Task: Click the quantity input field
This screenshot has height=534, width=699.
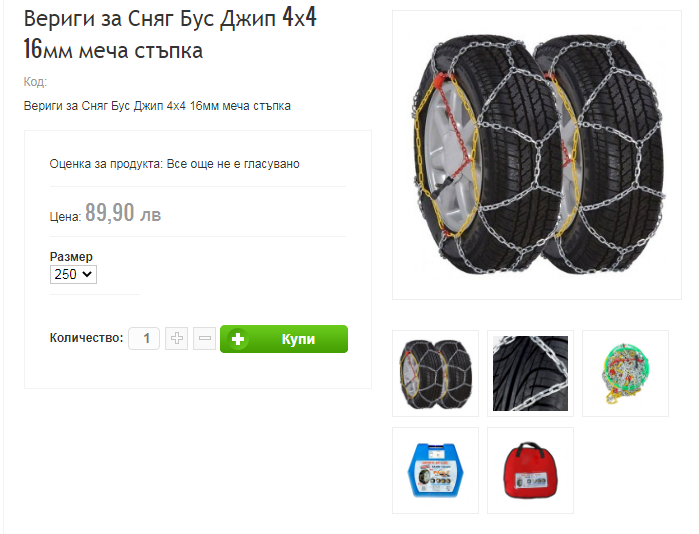Action: tap(144, 338)
